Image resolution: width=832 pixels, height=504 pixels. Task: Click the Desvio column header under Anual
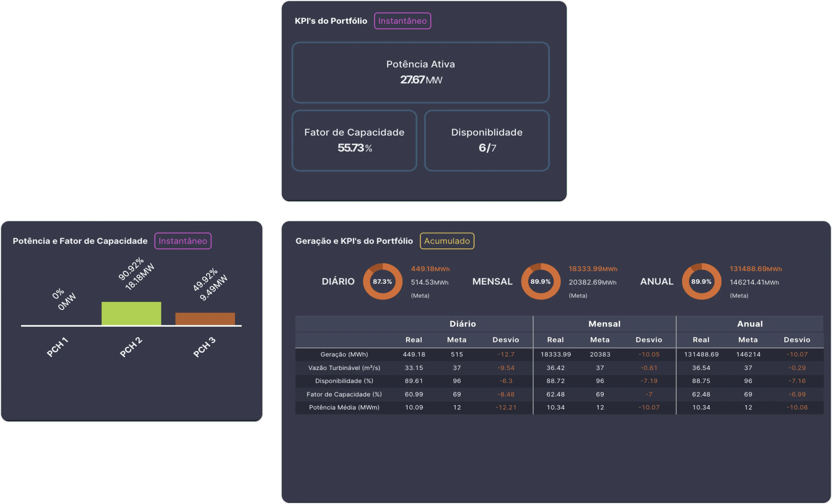(x=797, y=340)
